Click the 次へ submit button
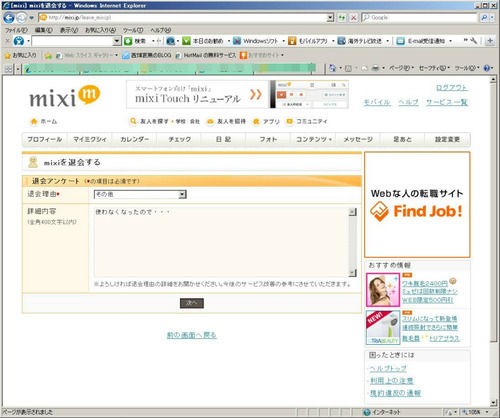Viewport: 500px width, 418px height. click(x=192, y=303)
